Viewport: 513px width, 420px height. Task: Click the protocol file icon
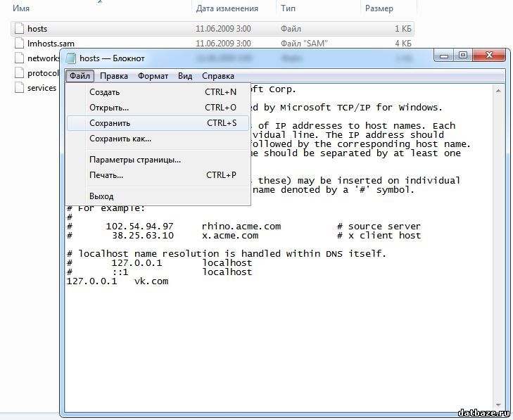pos(19,73)
